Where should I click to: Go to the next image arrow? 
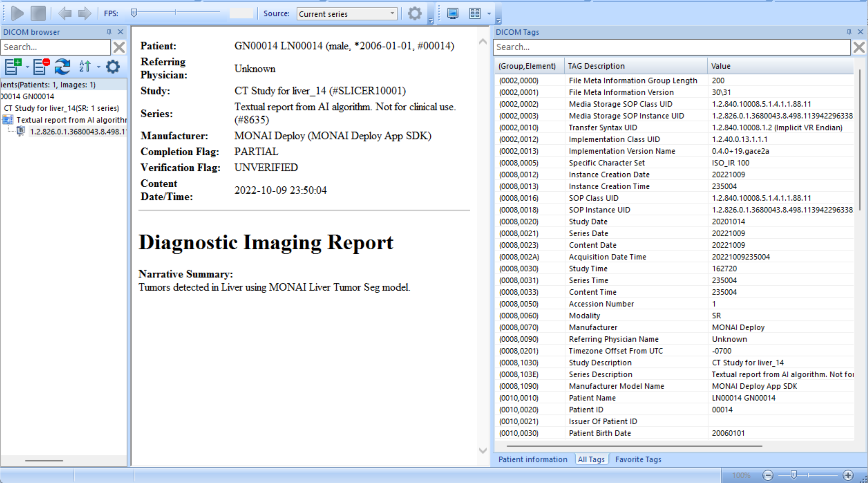point(84,14)
